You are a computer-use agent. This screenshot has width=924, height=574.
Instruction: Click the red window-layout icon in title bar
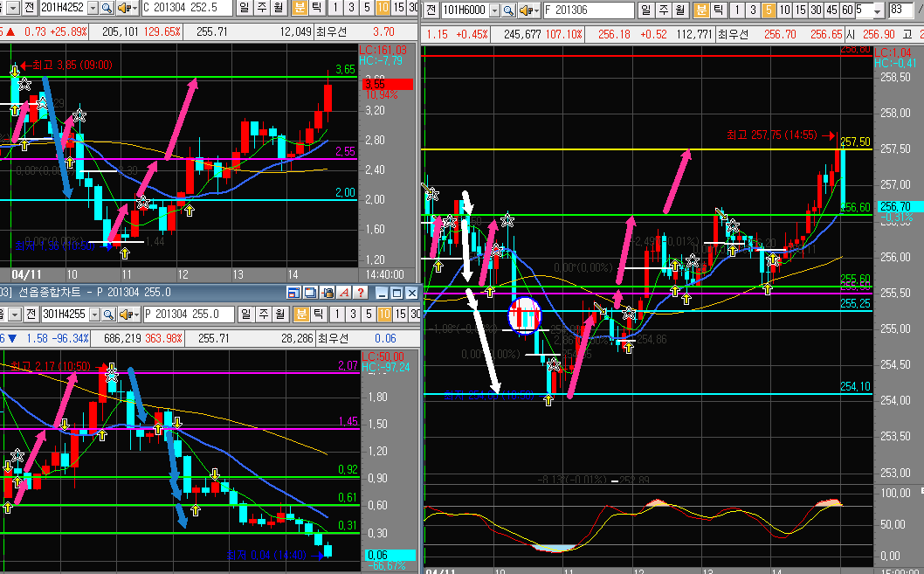tap(293, 293)
